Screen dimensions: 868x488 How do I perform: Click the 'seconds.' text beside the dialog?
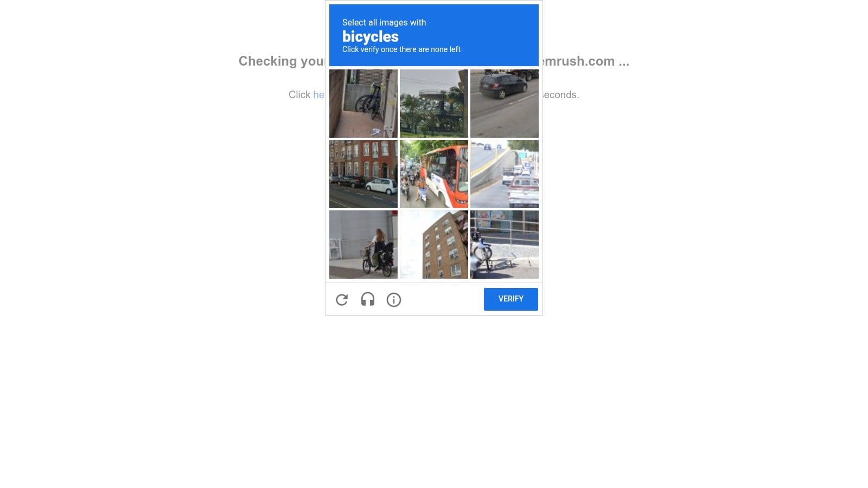tap(561, 94)
